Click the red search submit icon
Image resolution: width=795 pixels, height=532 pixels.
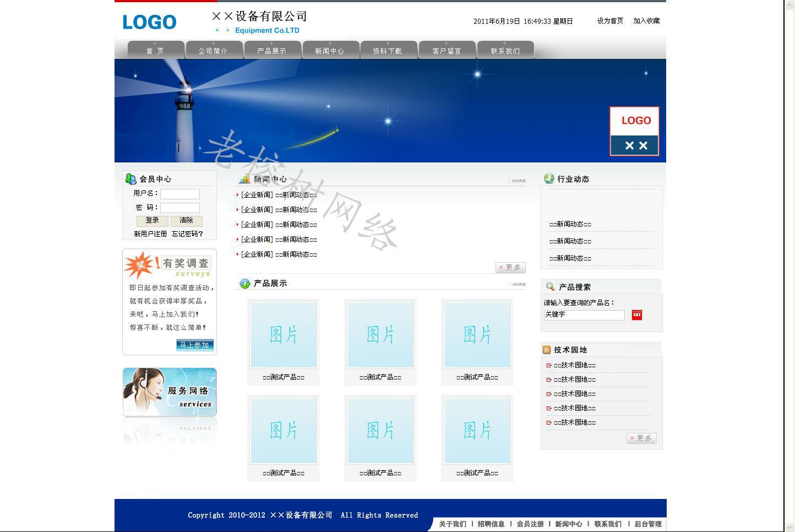(x=637, y=315)
